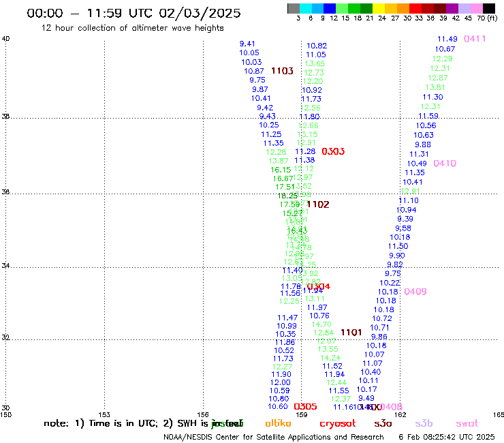
Task: Click the wave height value '9.39'
Action: coord(405,219)
